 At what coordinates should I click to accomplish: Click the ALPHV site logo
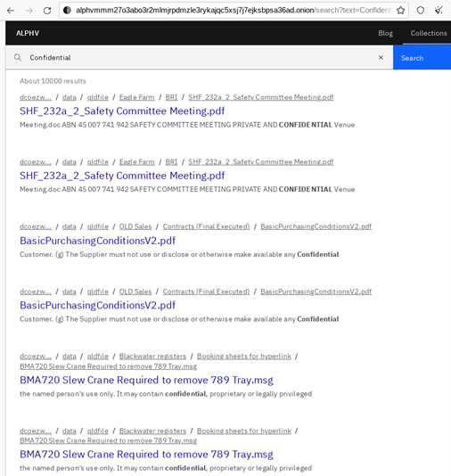(x=28, y=33)
